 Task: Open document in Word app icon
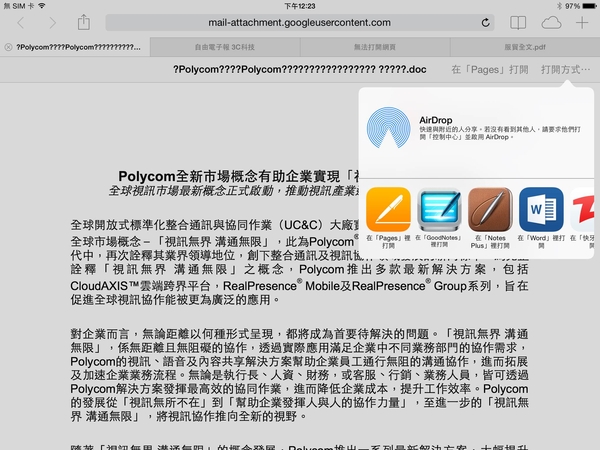[541, 209]
